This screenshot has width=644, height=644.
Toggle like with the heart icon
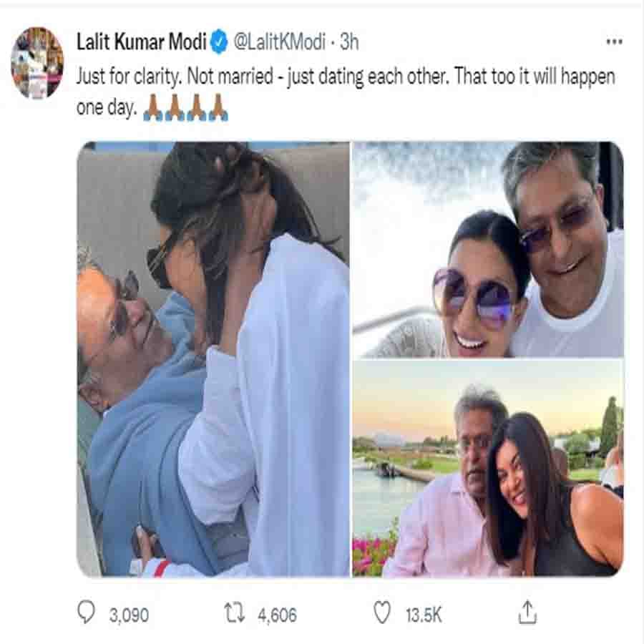click(384, 613)
